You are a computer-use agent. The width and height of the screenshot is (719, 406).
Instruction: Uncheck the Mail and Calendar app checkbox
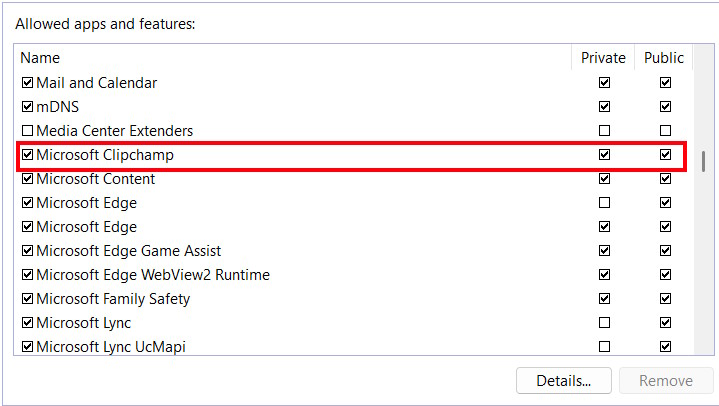(28, 83)
